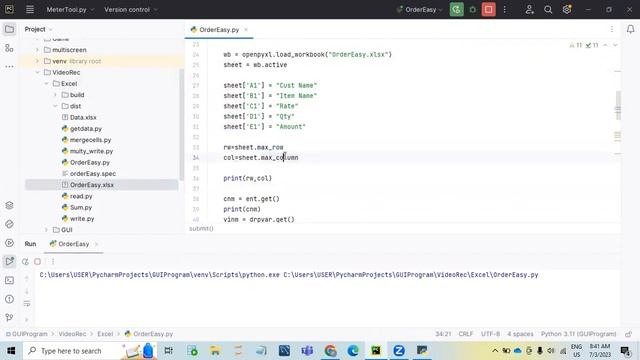
Task: Open MeterTool.py project dropdown
Action: tap(70, 9)
